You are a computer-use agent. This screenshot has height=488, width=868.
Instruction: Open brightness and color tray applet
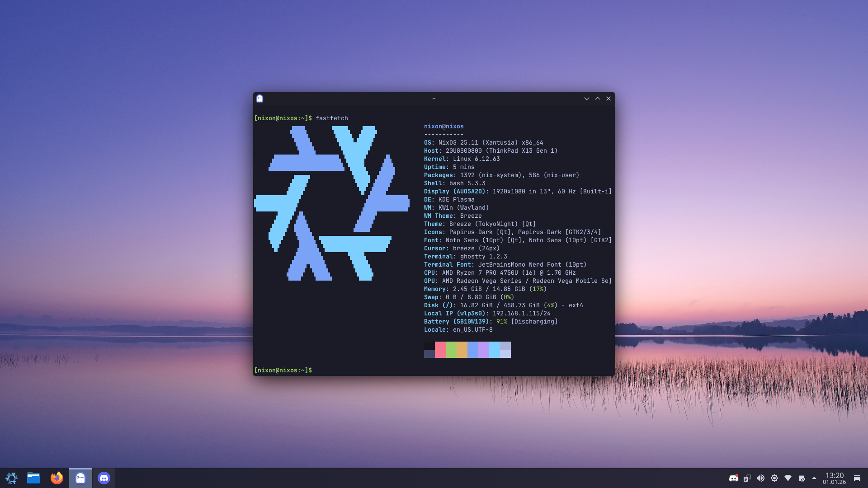[x=774, y=478]
